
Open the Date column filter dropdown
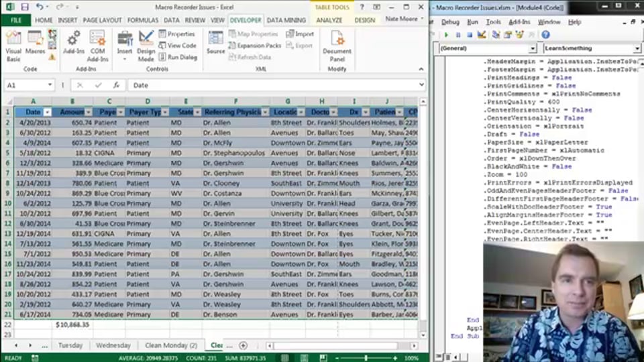pos(47,112)
